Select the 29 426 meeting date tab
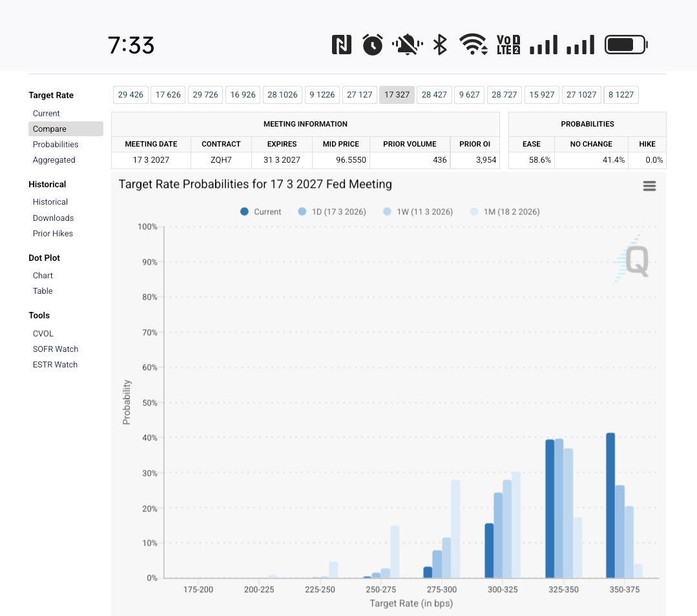 click(x=130, y=95)
